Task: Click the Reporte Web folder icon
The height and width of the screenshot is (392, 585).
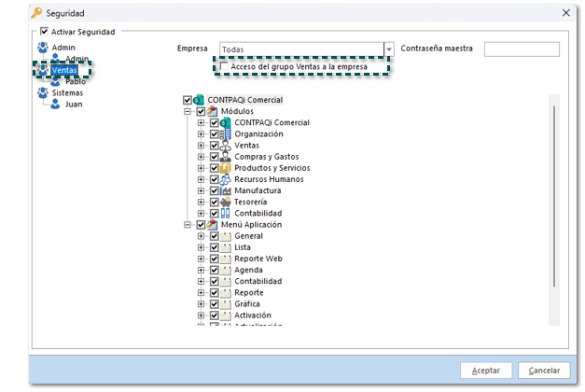Action: [x=226, y=259]
